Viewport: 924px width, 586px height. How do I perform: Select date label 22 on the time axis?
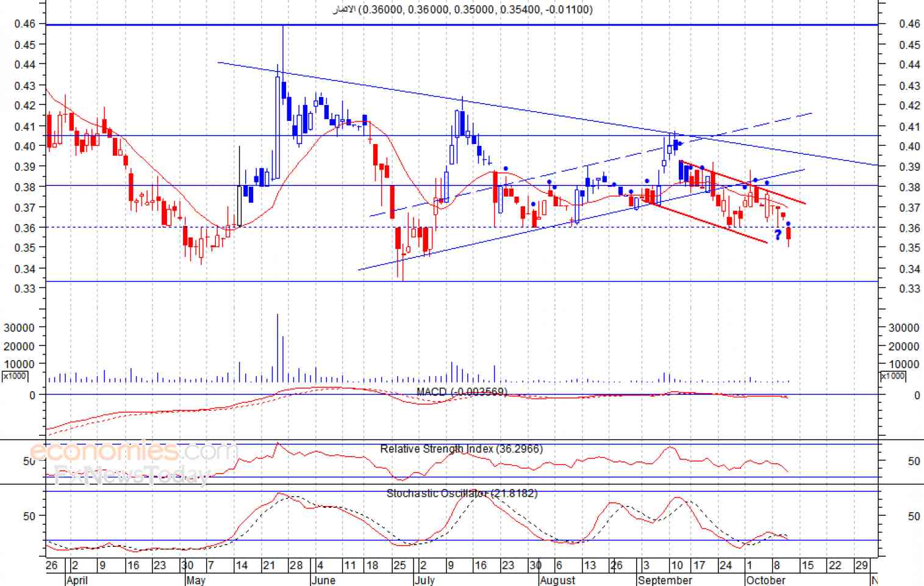pyautogui.click(x=835, y=565)
